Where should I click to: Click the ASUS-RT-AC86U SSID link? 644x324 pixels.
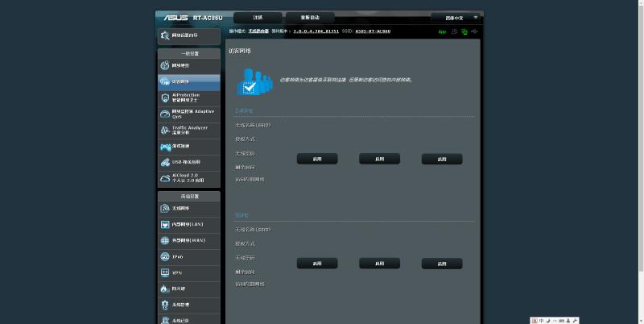(x=373, y=31)
